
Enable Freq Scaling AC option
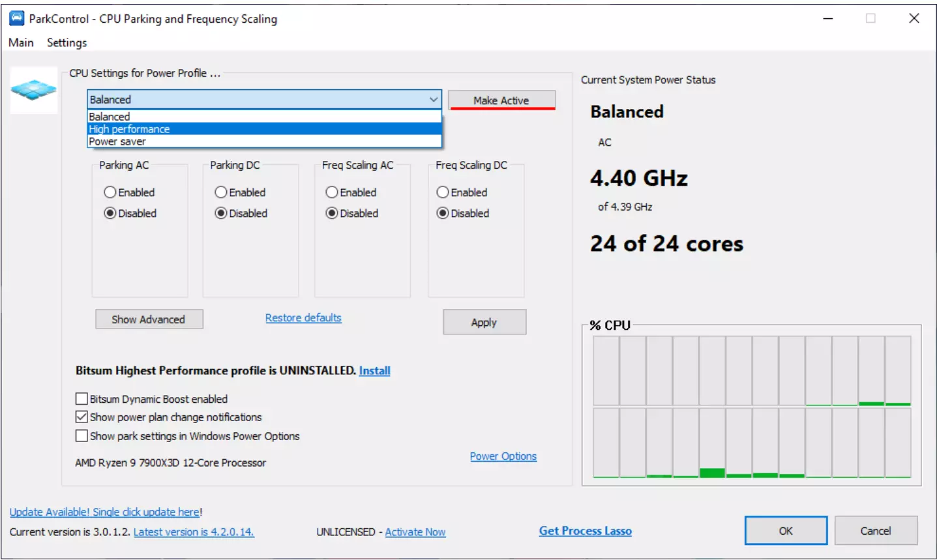(351, 192)
